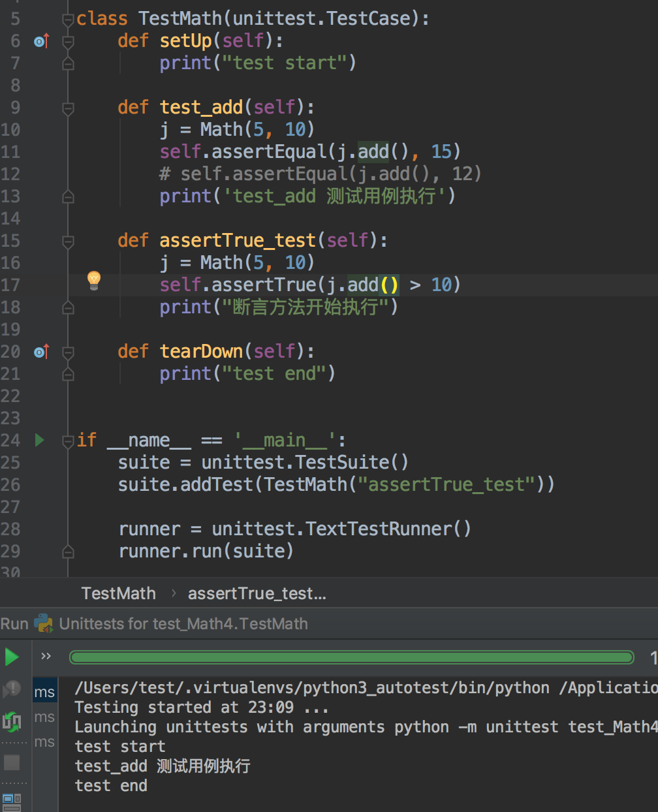This screenshot has height=812, width=658.
Task: Click the suite.addTest(TestMath(...)) line
Action: point(336,484)
